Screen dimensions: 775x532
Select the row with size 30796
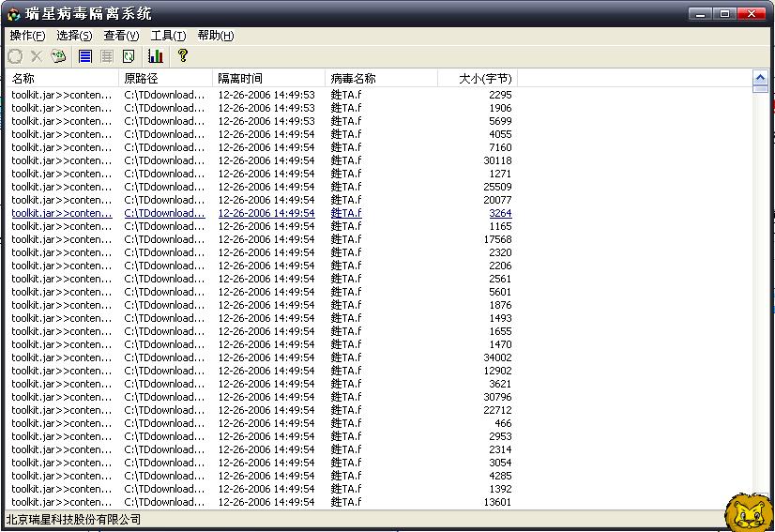coord(262,397)
